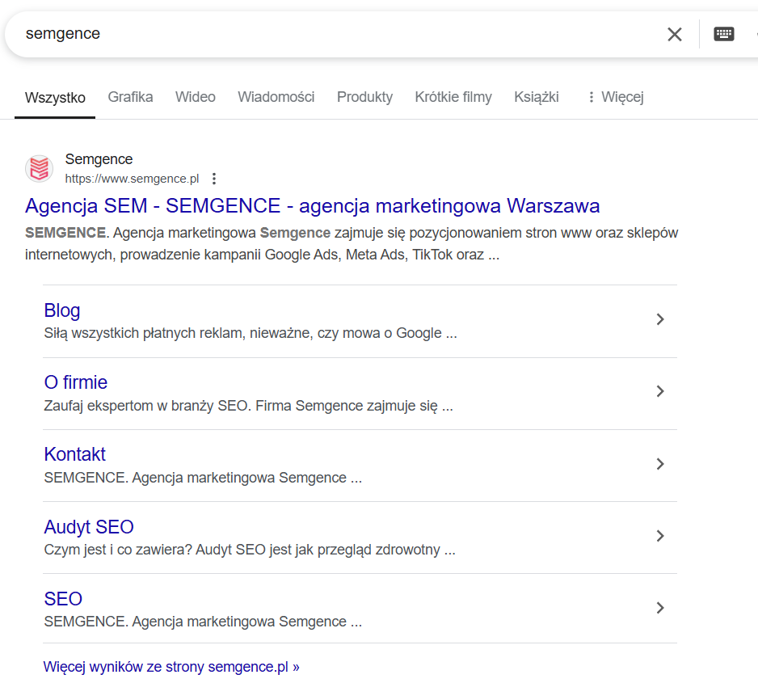
Task: Click chevron arrow beside Audyt SEO
Action: tap(660, 536)
